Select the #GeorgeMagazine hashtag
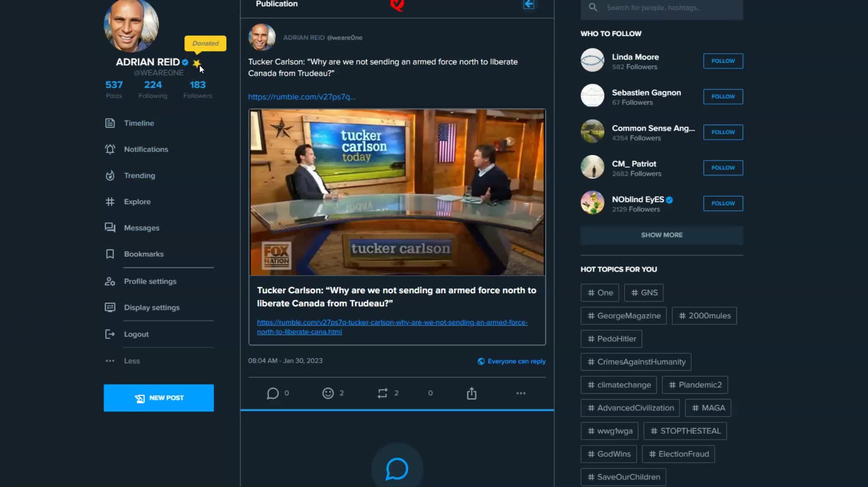Viewport: 868px width, 487px height. (x=623, y=316)
